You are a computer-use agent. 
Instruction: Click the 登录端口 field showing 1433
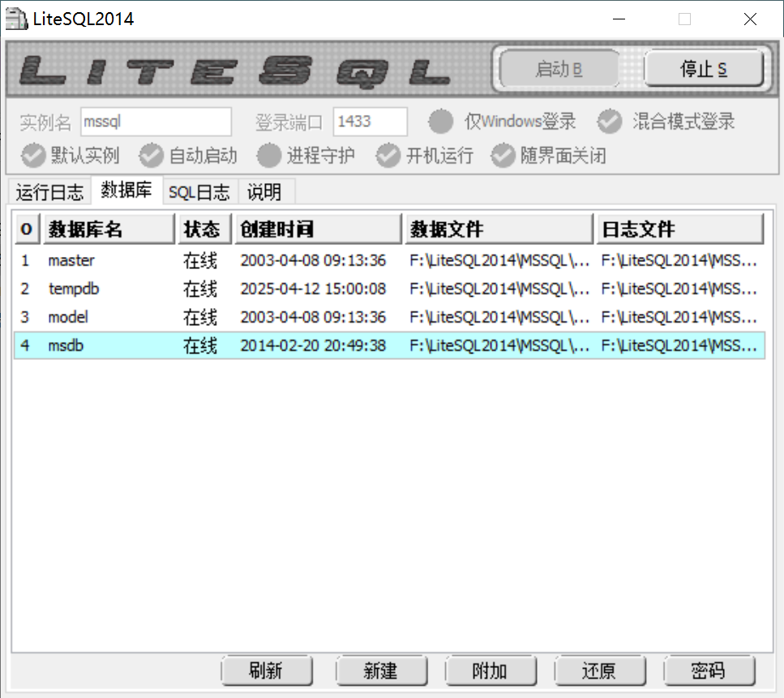click(x=370, y=122)
